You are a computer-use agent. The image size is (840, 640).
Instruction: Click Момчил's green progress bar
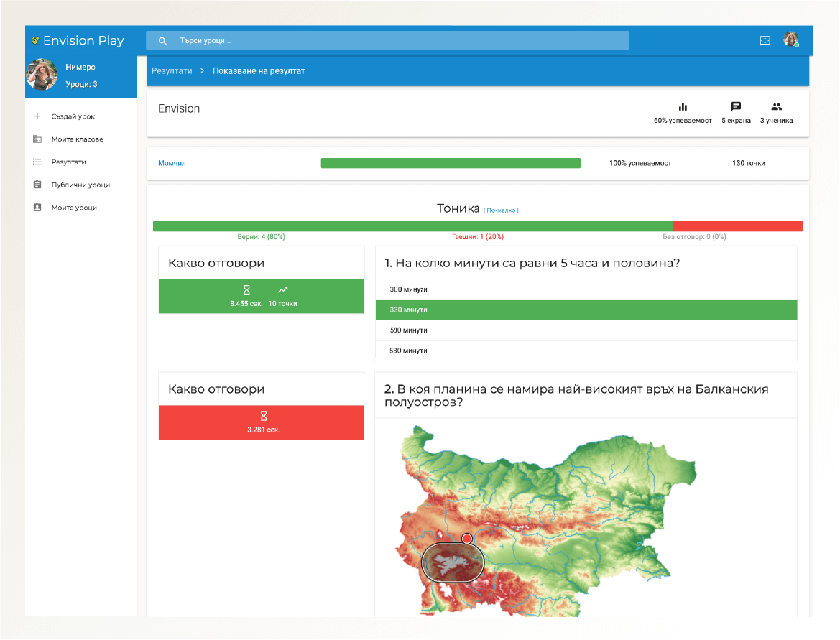(450, 163)
